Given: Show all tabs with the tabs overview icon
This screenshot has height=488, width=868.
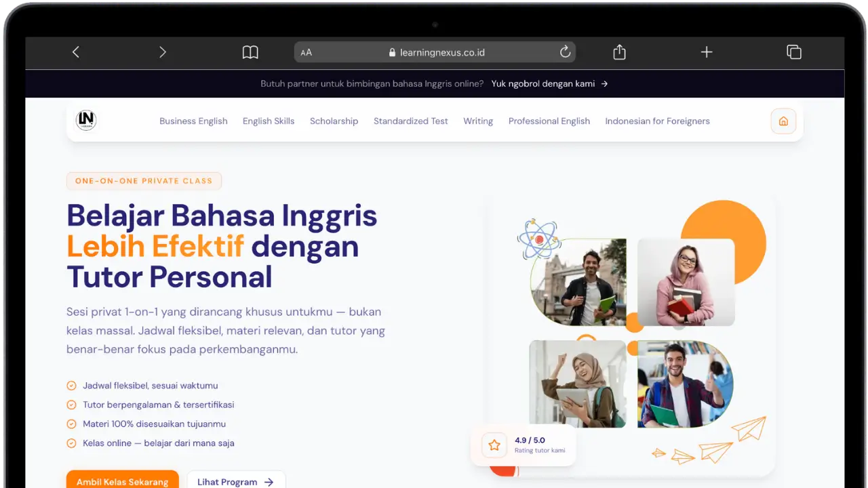Looking at the screenshot, I should click(x=794, y=52).
